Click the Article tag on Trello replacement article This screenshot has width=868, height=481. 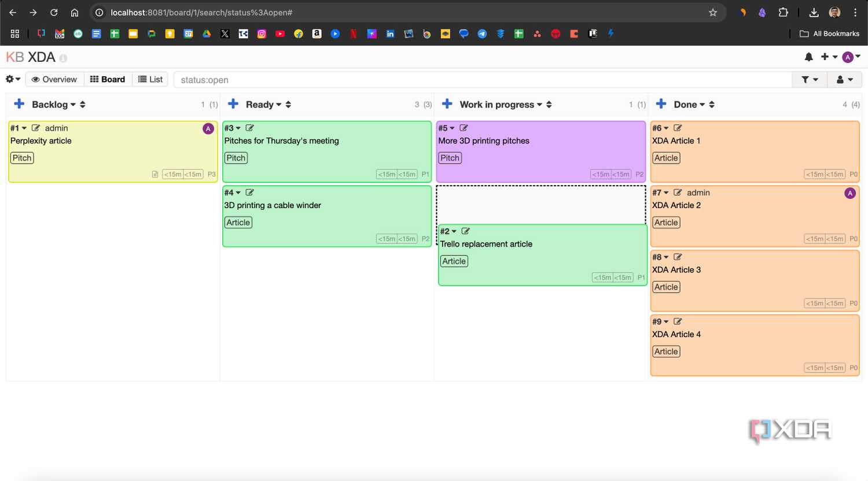(x=454, y=261)
